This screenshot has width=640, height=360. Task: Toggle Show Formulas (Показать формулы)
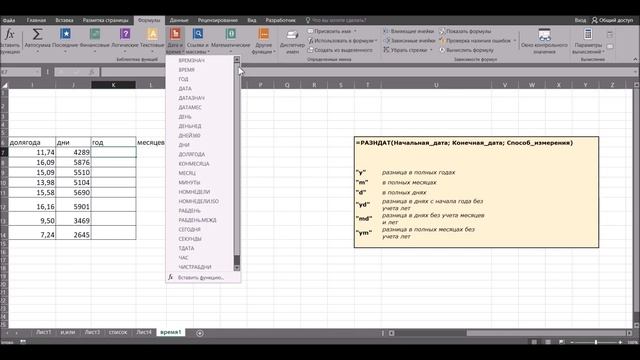pos(465,31)
